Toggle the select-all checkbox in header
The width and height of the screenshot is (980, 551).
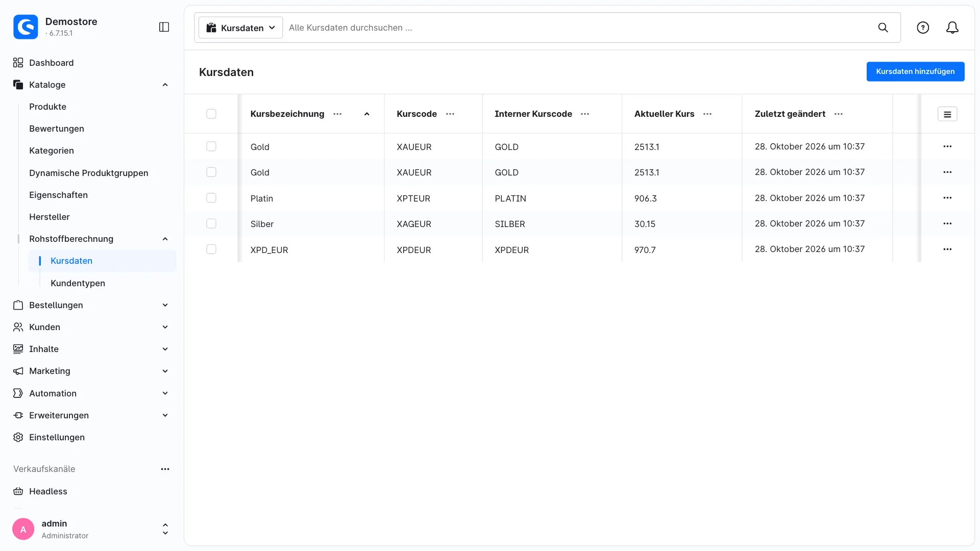[x=211, y=114]
